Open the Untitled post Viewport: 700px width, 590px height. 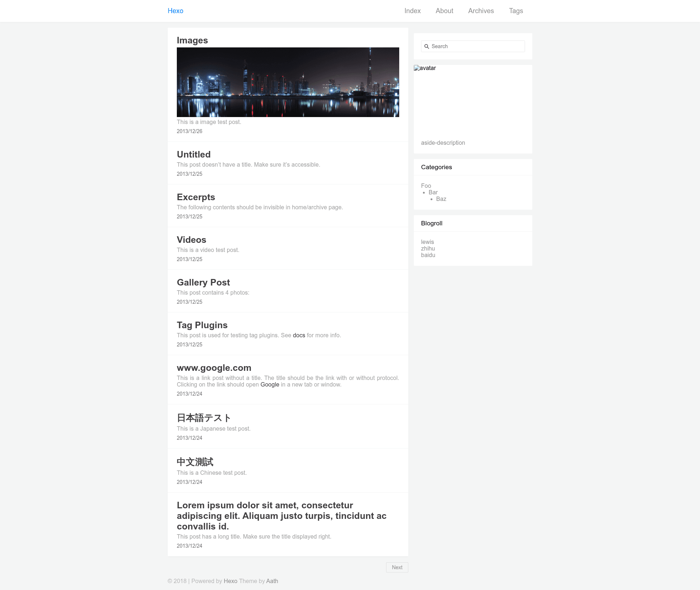(x=194, y=155)
